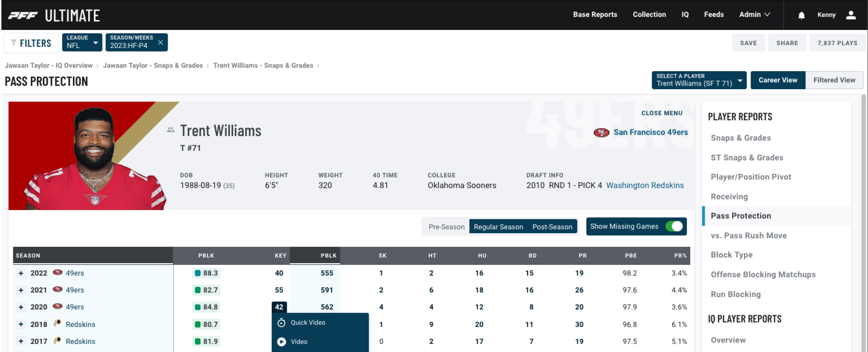
Task: Open the Base Reports menu item
Action: (x=595, y=15)
